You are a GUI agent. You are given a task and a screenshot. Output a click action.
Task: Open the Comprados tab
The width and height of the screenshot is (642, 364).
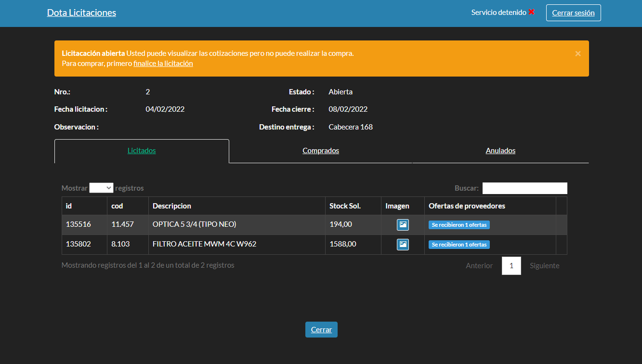coord(321,151)
